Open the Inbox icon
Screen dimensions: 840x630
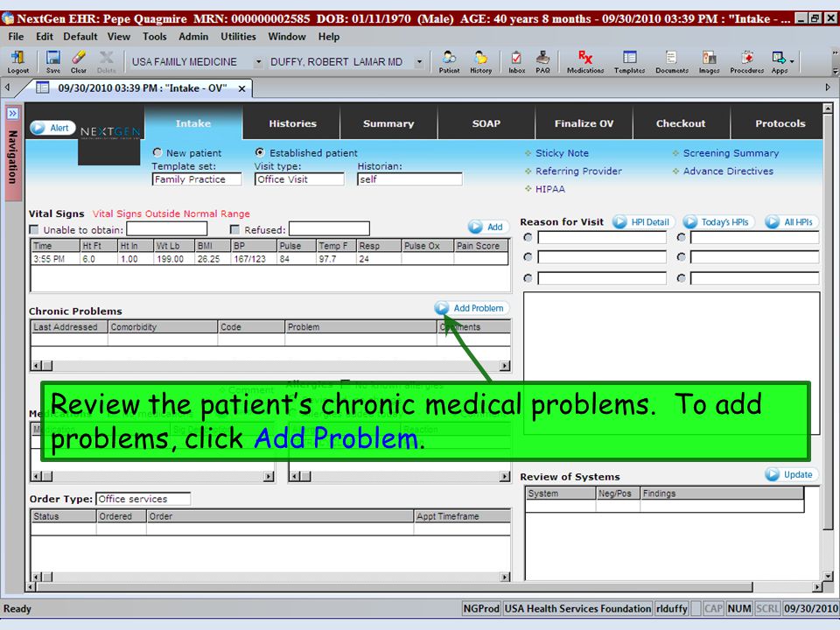516,61
